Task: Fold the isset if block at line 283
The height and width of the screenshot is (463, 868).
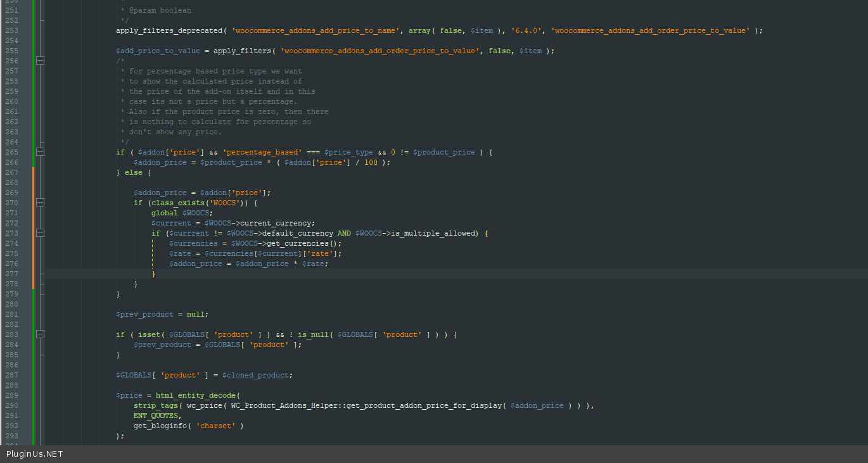Action: (x=41, y=334)
